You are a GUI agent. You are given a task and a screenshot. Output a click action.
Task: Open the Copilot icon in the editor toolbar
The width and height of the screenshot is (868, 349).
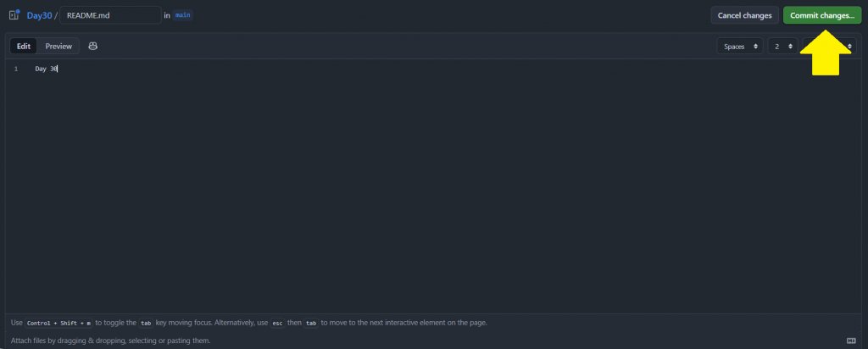(x=93, y=46)
